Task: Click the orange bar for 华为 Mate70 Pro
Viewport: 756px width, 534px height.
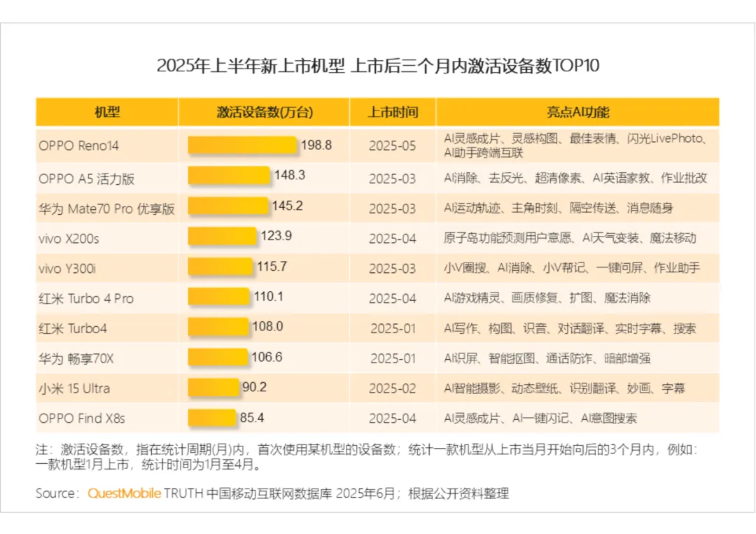Action: [x=228, y=206]
